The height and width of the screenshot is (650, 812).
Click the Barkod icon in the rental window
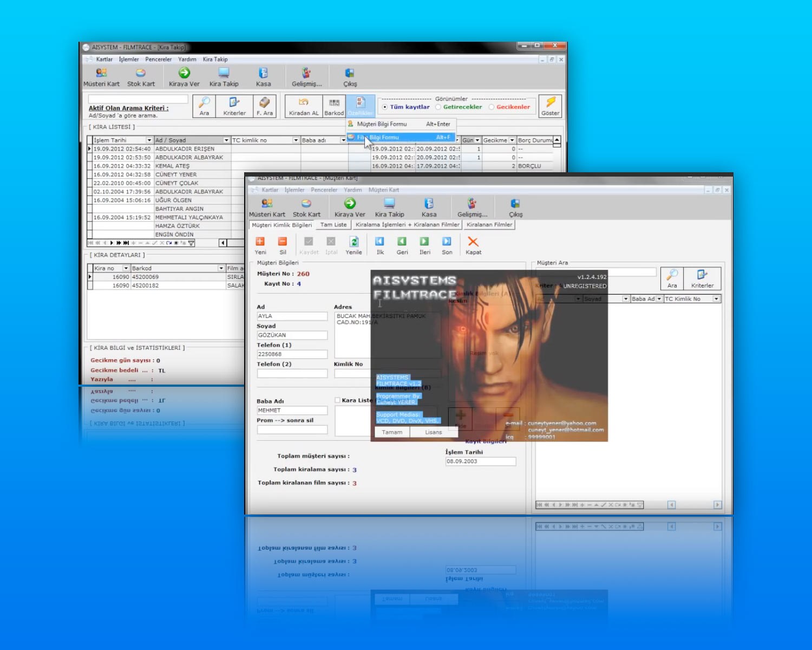[334, 106]
